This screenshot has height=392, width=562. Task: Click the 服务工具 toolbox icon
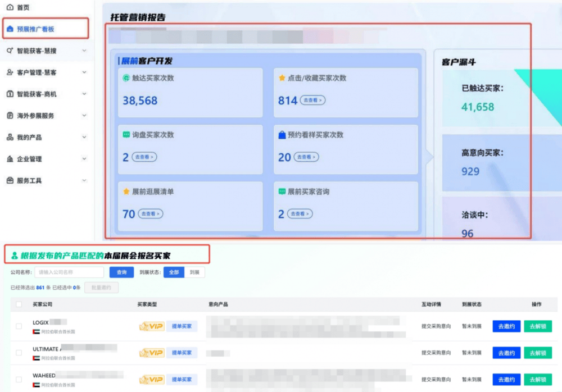coord(10,180)
